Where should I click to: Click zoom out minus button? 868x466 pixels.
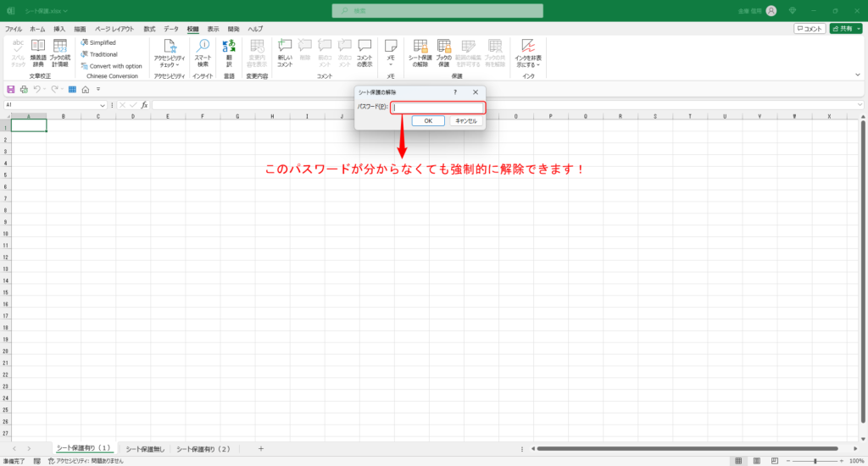(x=788, y=460)
